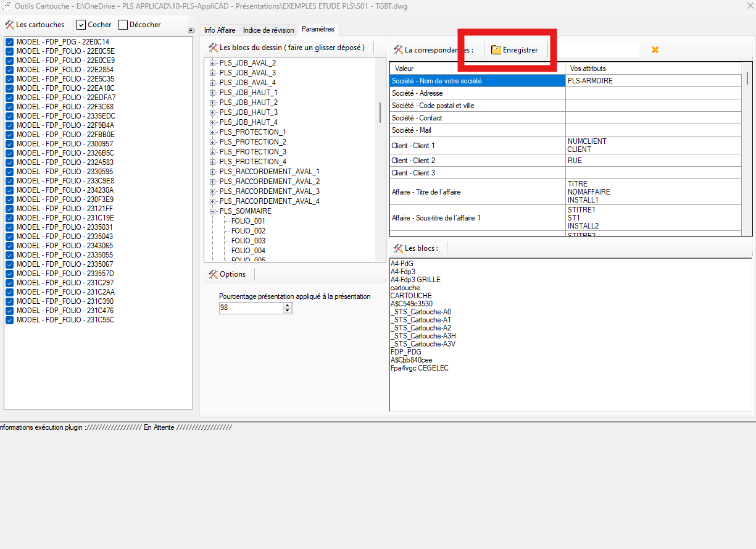Increase the presentation percentage with up arrow
The width and height of the screenshot is (756, 549).
(x=288, y=305)
